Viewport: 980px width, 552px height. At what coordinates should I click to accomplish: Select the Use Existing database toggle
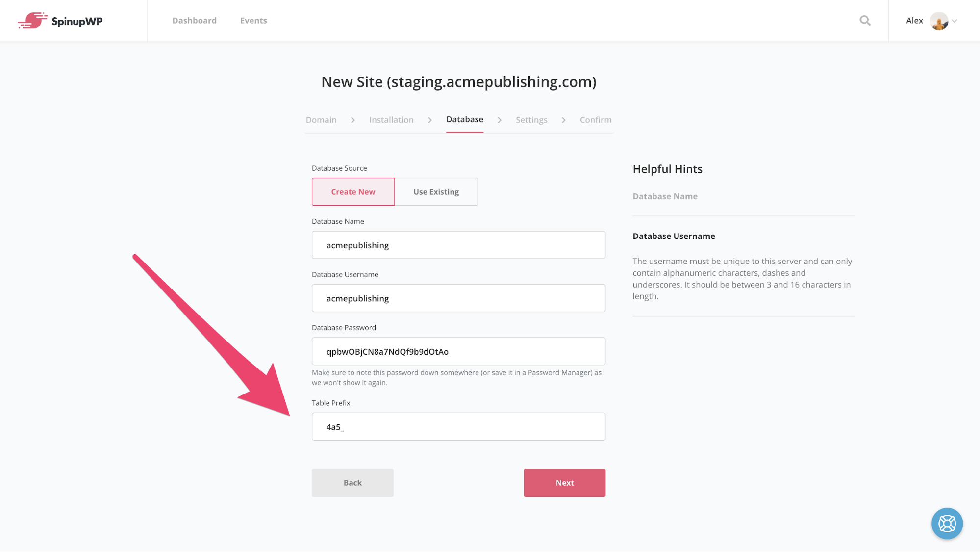coord(436,191)
